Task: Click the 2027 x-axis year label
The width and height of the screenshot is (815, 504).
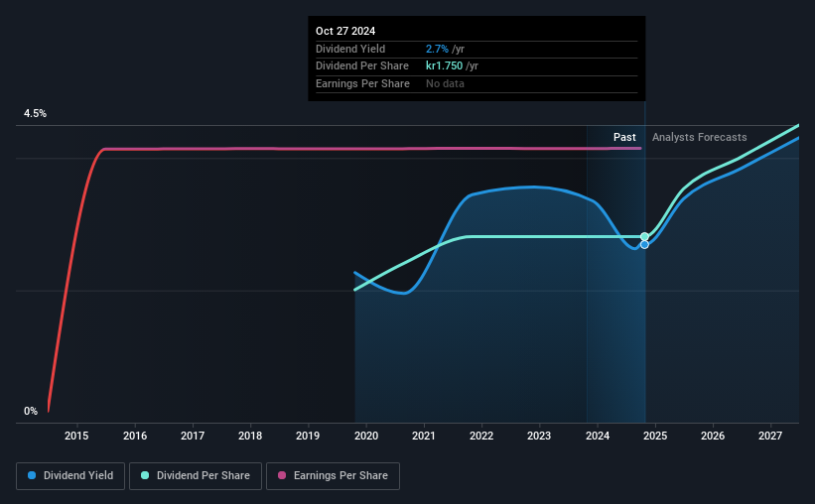Action: pyautogui.click(x=770, y=436)
